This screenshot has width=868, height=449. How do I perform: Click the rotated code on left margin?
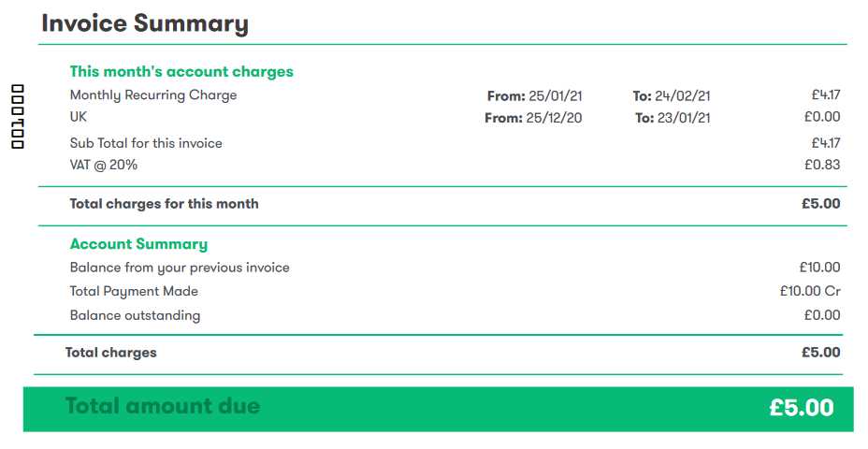tap(18, 116)
